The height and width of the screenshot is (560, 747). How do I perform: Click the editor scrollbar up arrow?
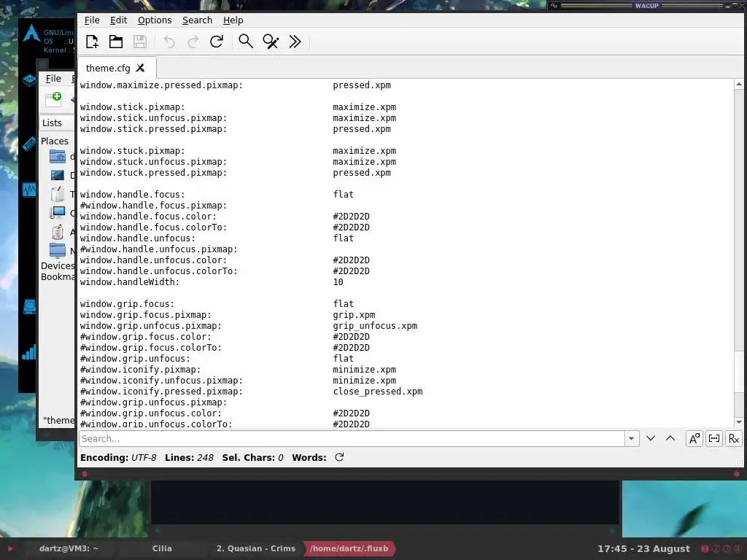coord(738,85)
